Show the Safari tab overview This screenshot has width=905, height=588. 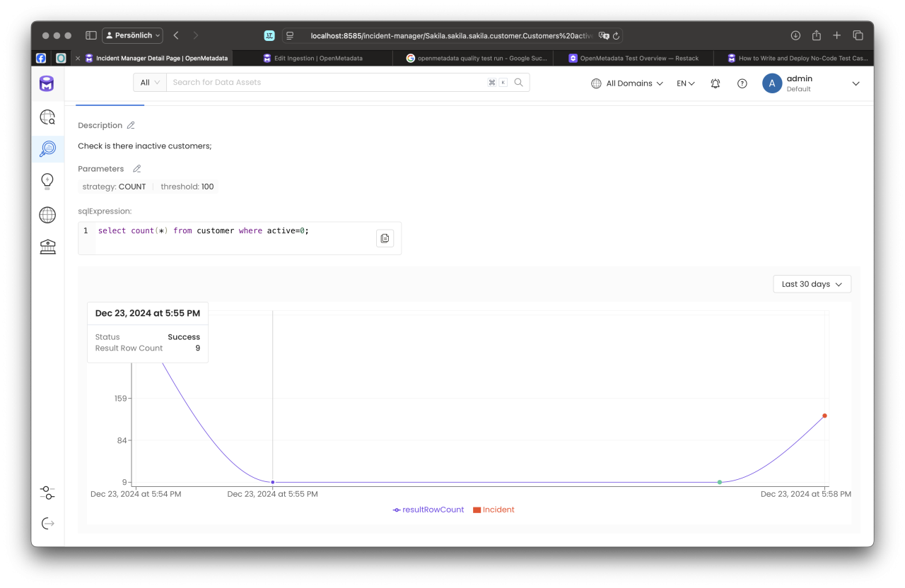pyautogui.click(x=858, y=35)
